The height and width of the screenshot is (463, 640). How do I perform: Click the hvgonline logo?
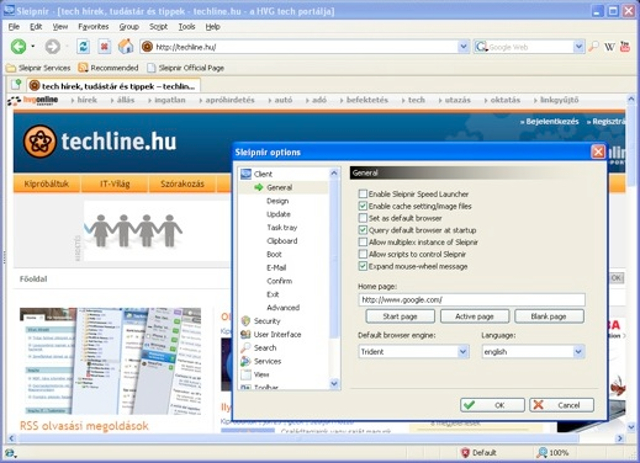click(x=33, y=100)
